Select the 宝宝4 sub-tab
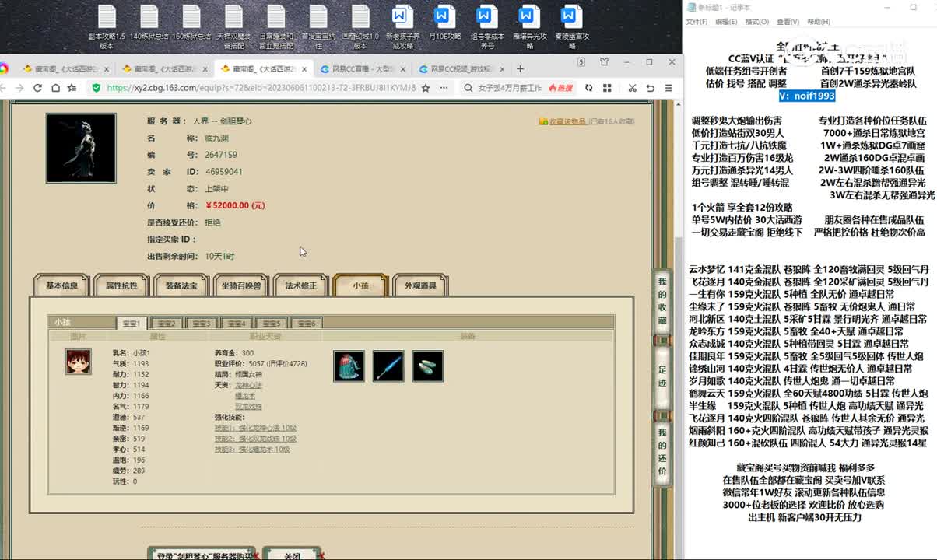Image resolution: width=937 pixels, height=560 pixels. pos(237,323)
